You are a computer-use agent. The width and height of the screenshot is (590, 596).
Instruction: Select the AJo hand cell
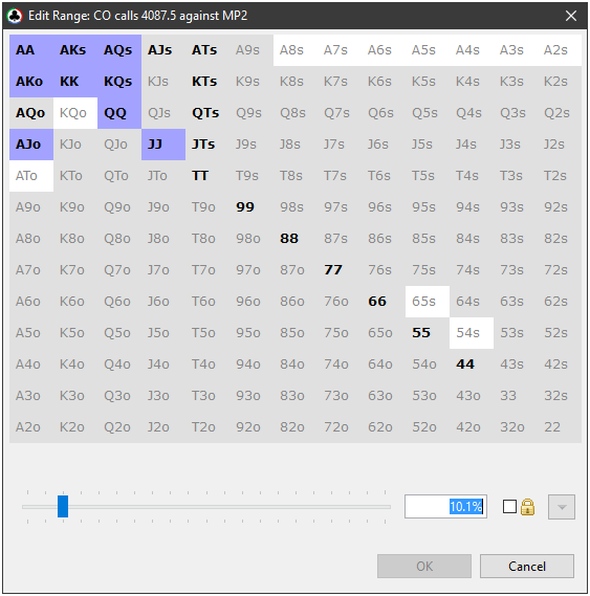[32, 144]
